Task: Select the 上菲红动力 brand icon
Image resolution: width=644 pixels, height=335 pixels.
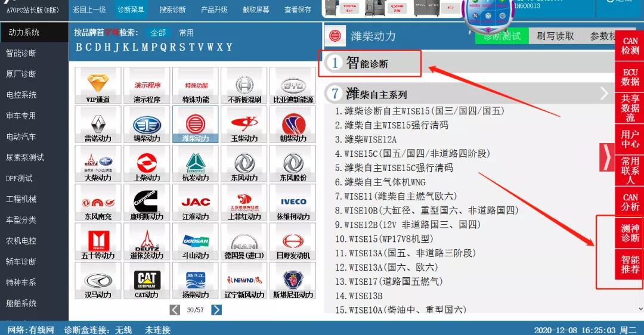Action: coord(244,203)
